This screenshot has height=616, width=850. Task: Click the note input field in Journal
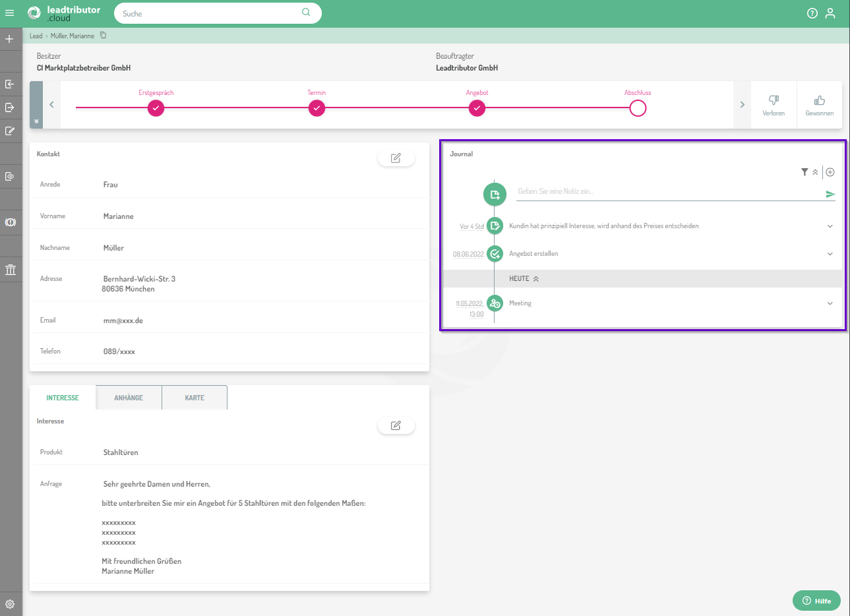[x=666, y=191]
